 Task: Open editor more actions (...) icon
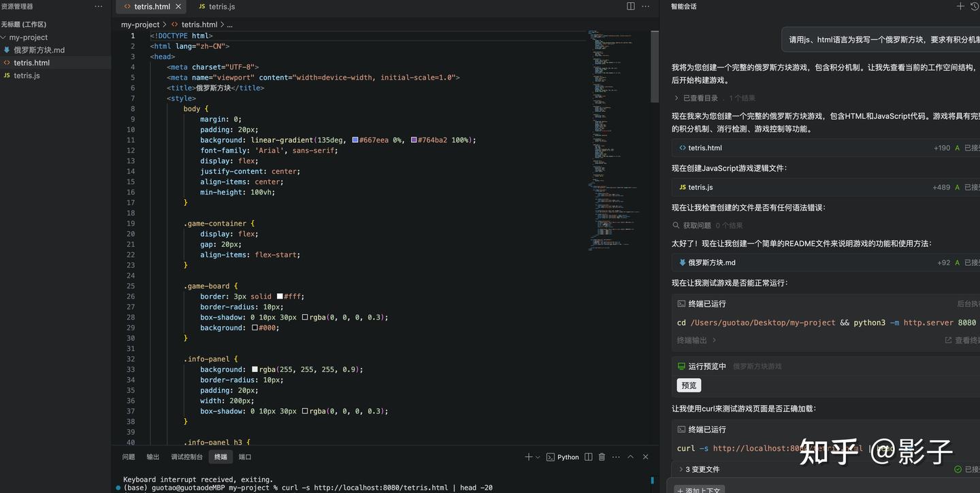pyautogui.click(x=645, y=5)
